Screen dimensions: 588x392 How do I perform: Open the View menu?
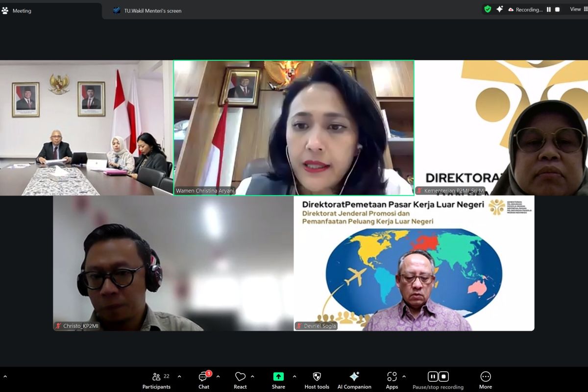(x=575, y=9)
